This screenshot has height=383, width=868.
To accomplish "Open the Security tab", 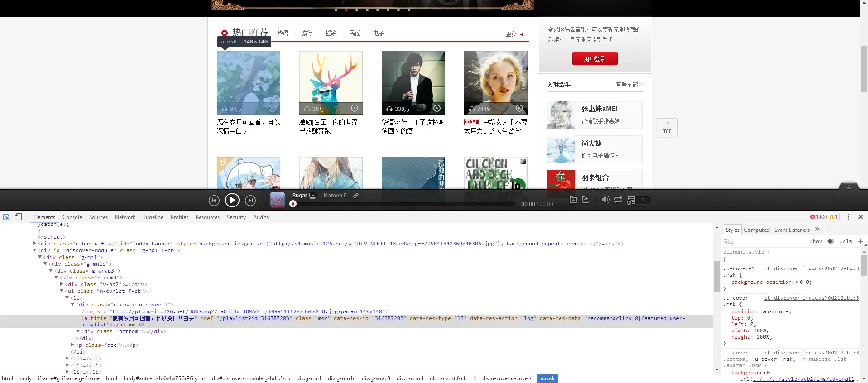I will click(x=236, y=217).
